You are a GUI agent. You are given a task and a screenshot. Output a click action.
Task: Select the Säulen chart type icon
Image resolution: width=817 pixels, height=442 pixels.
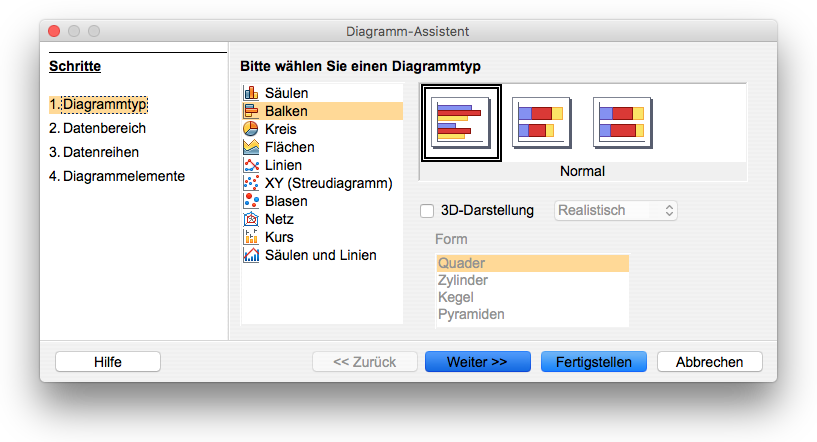pyautogui.click(x=251, y=93)
